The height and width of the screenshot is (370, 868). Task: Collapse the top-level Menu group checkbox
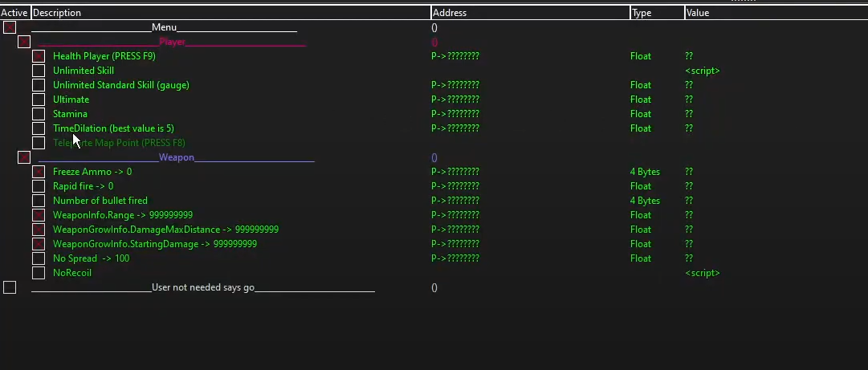10,27
